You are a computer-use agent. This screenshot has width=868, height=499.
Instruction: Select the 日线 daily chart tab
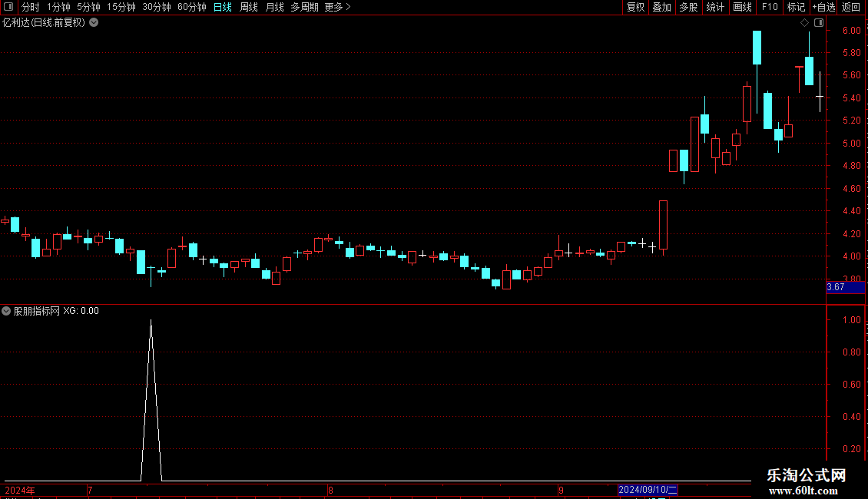[223, 7]
